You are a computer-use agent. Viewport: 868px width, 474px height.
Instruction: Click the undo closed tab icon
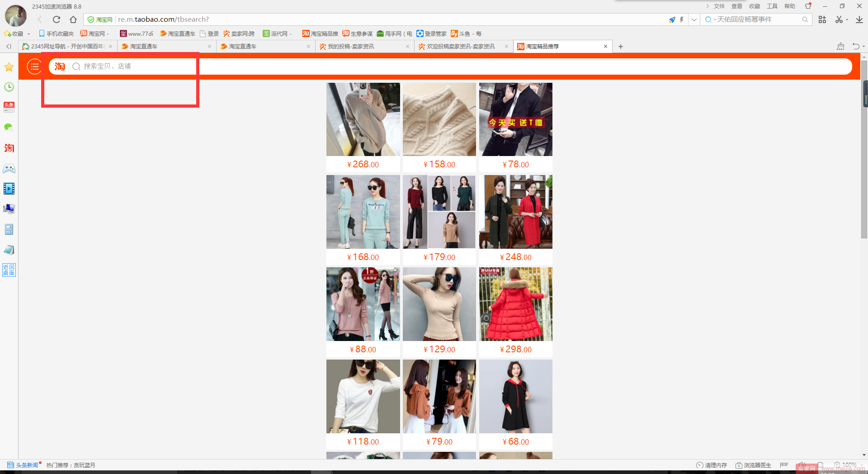(856, 46)
